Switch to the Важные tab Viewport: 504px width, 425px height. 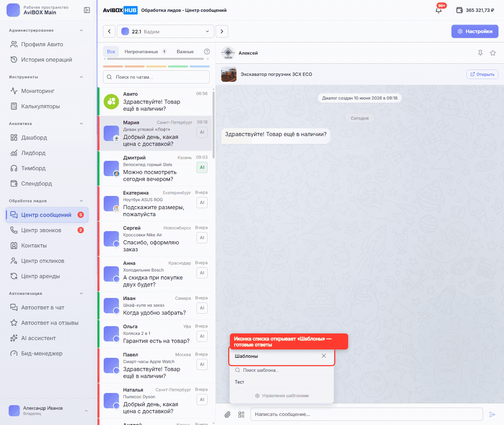coord(185,52)
